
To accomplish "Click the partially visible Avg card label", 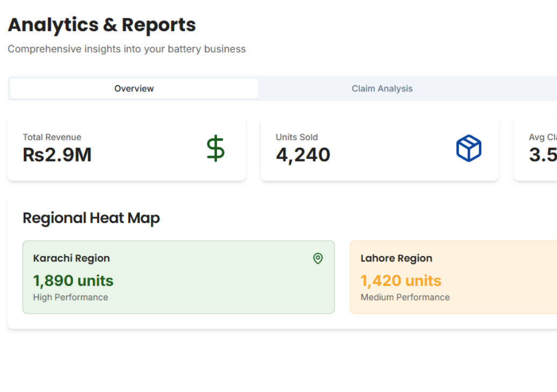I will pos(542,137).
